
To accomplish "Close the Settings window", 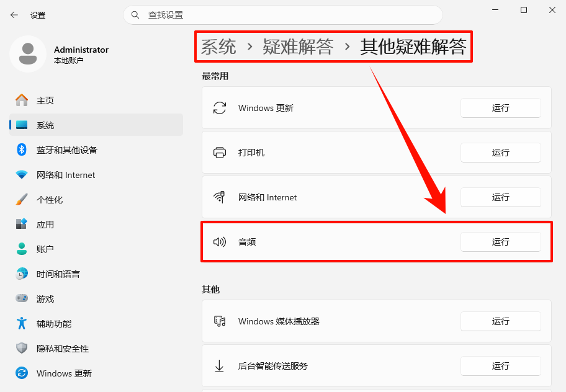I will tap(552, 10).
